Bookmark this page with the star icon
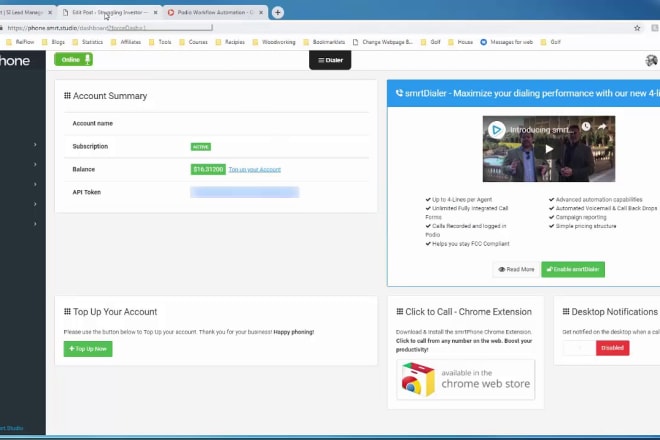 click(x=637, y=28)
